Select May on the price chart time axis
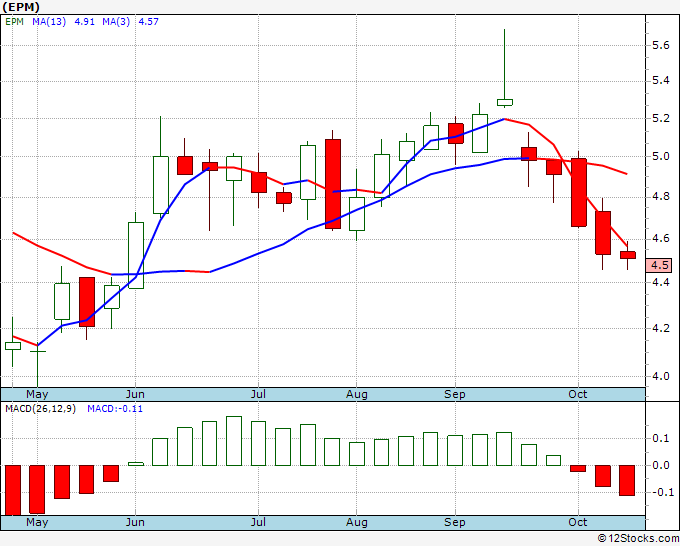 pyautogui.click(x=37, y=394)
